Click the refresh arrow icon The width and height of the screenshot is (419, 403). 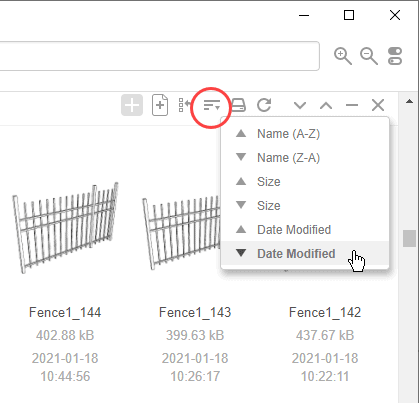(x=264, y=105)
